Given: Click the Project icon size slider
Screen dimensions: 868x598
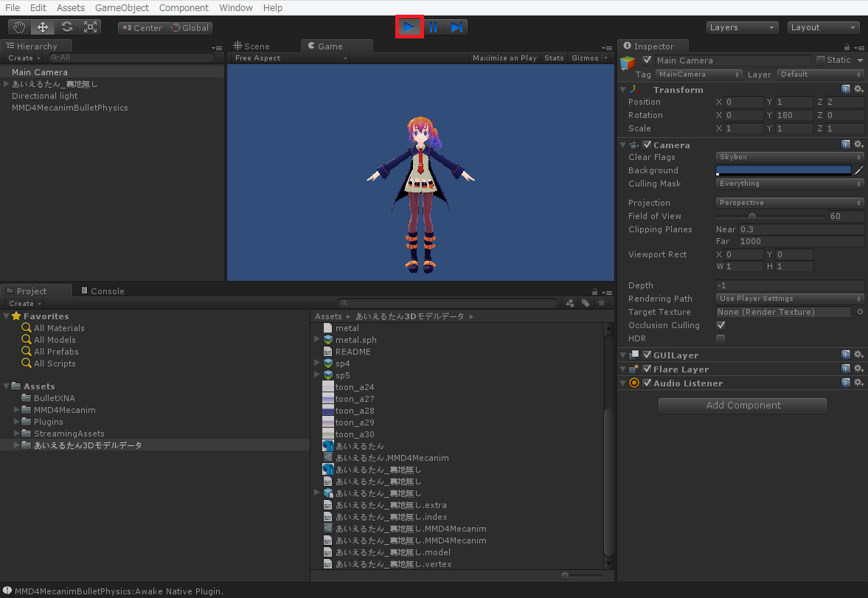Looking at the screenshot, I should click(x=581, y=576).
